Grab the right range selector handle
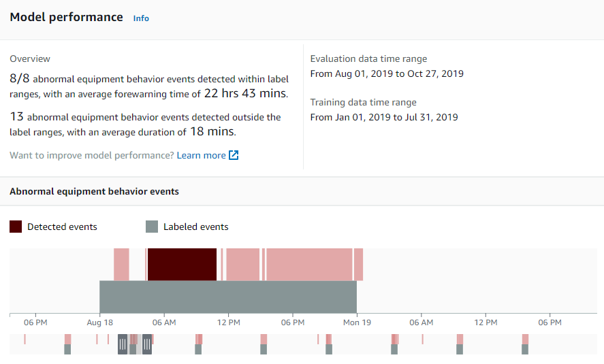The width and height of the screenshot is (604, 364). [x=147, y=344]
